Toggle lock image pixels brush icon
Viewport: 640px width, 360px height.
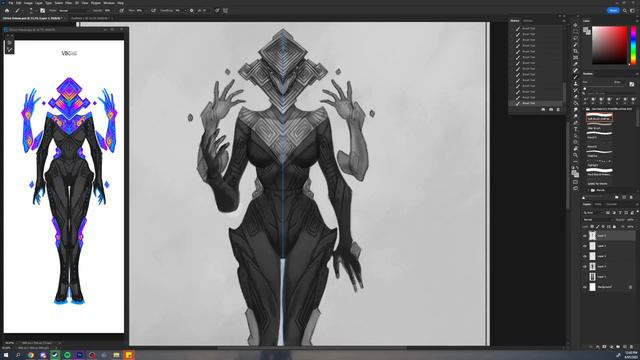click(597, 227)
